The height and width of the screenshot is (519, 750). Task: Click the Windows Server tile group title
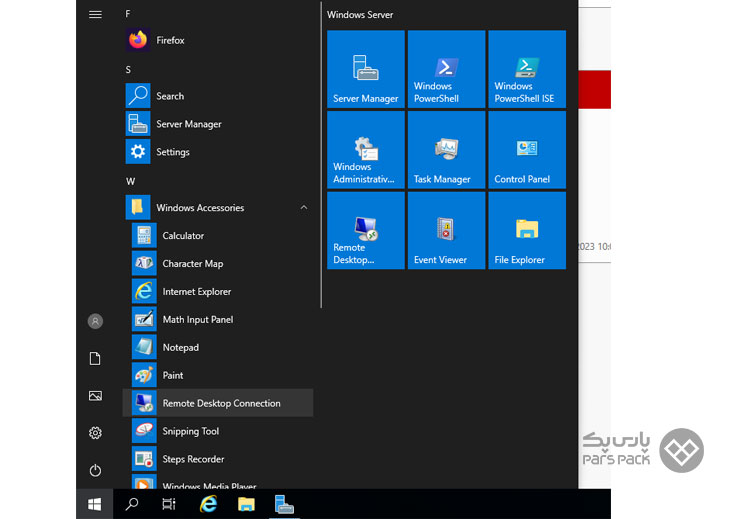360,15
